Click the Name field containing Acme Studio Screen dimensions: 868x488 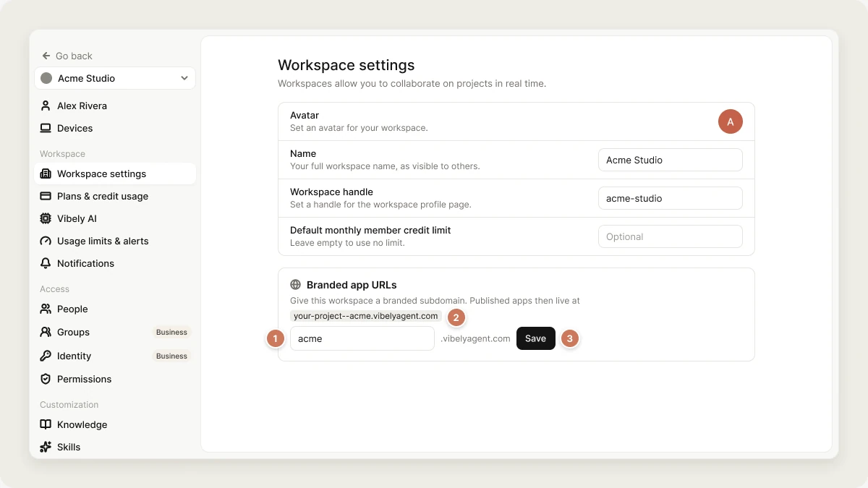671,160
